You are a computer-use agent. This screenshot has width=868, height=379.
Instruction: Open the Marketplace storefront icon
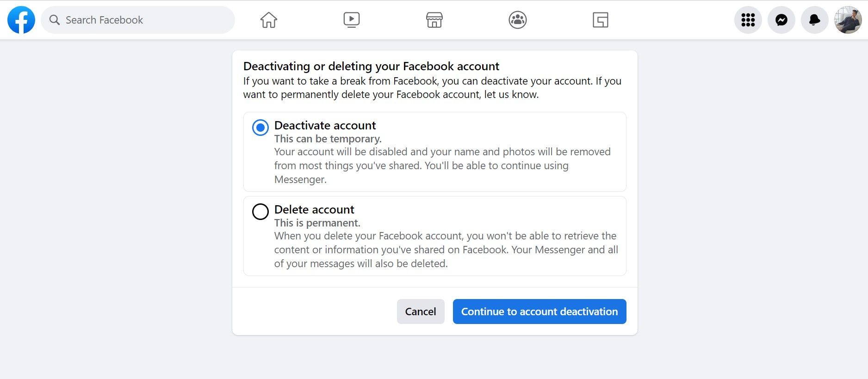pyautogui.click(x=434, y=20)
